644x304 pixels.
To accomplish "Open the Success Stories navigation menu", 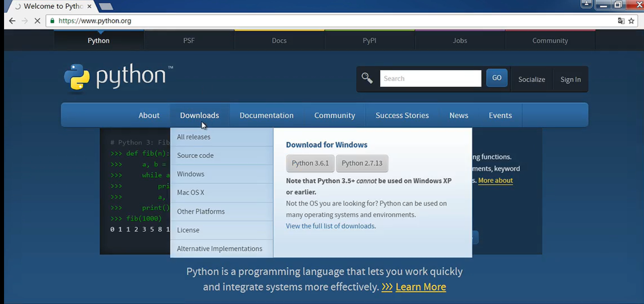I will 402,115.
